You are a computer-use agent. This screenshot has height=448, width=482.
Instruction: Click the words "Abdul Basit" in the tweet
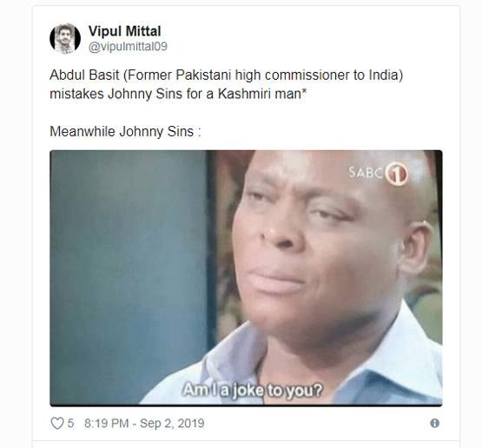[84, 75]
